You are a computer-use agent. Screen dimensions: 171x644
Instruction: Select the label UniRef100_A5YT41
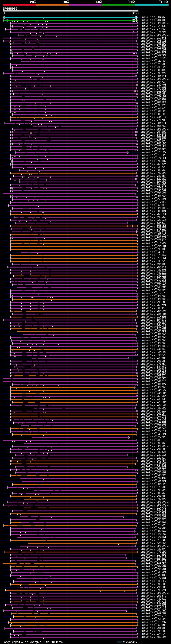click(x=153, y=76)
